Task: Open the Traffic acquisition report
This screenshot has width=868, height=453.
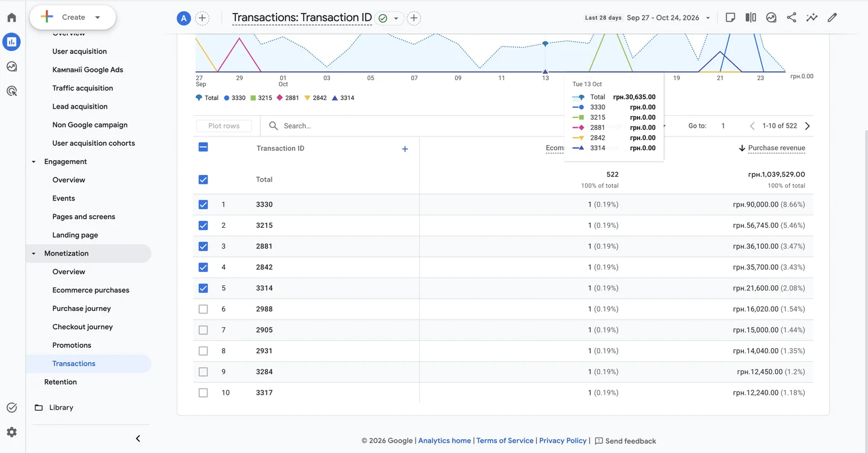Action: point(82,88)
